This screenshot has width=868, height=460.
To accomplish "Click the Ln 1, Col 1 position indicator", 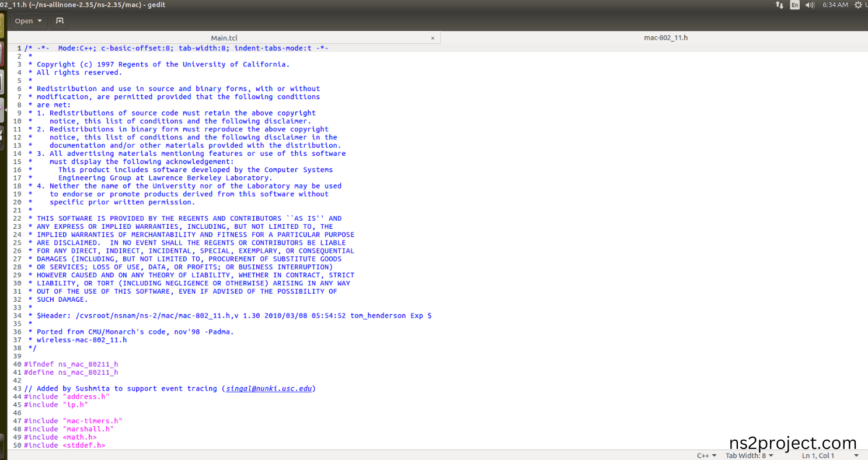I will (x=818, y=455).
